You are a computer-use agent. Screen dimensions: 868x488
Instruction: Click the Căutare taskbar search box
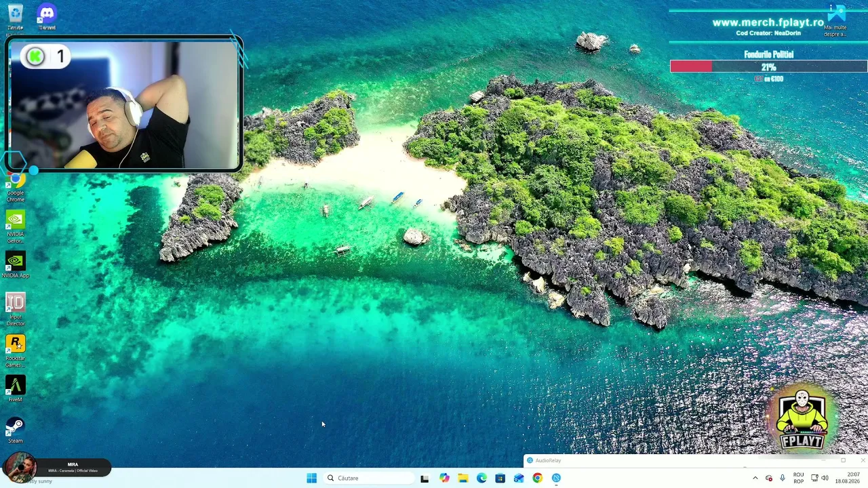click(x=369, y=478)
